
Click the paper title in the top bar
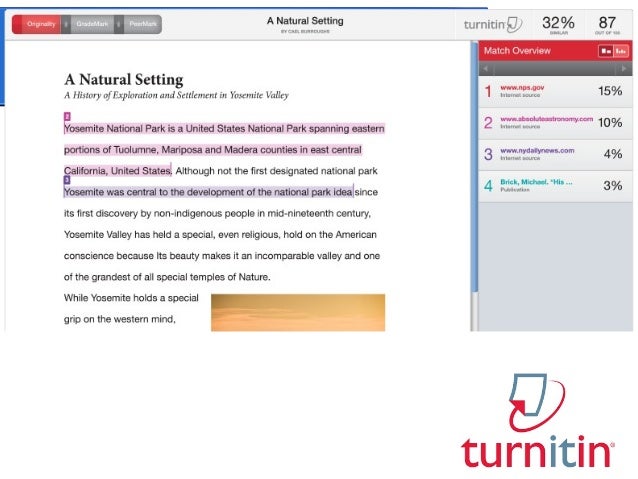pyautogui.click(x=305, y=21)
